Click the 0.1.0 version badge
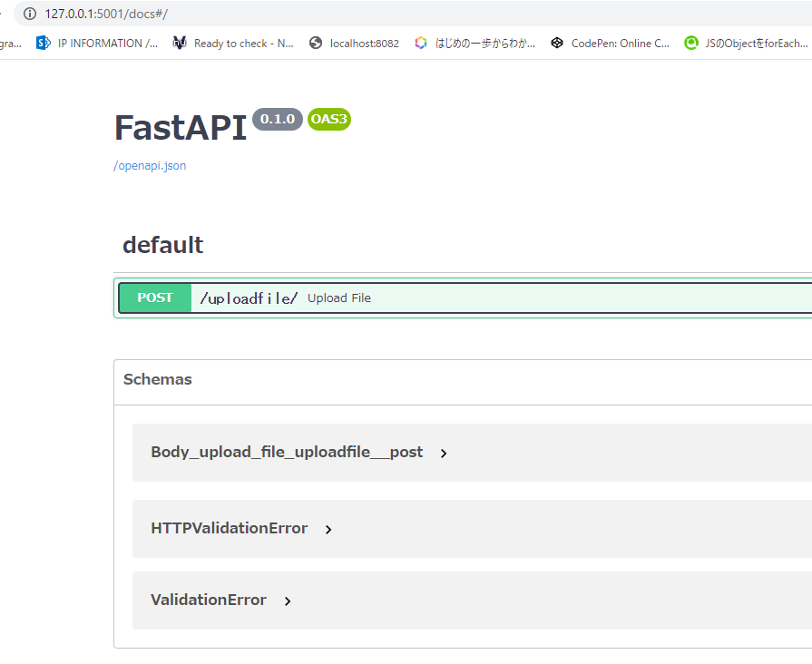 tap(278, 119)
